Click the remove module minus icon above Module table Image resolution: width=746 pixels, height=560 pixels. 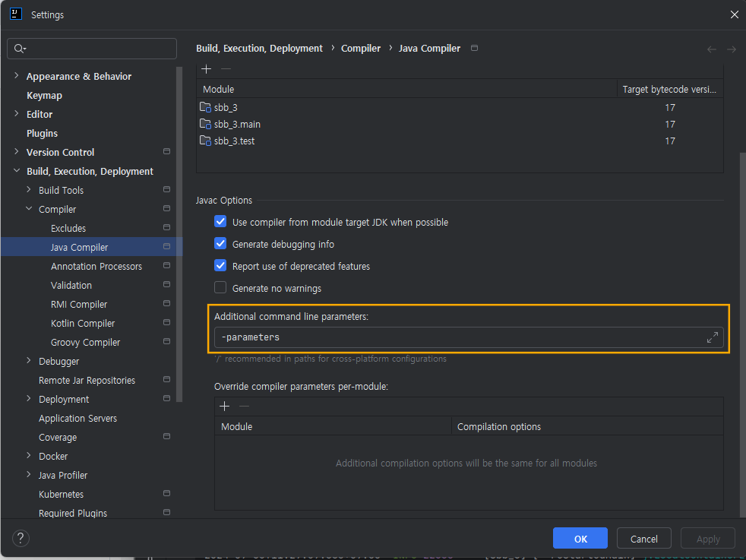tap(226, 69)
